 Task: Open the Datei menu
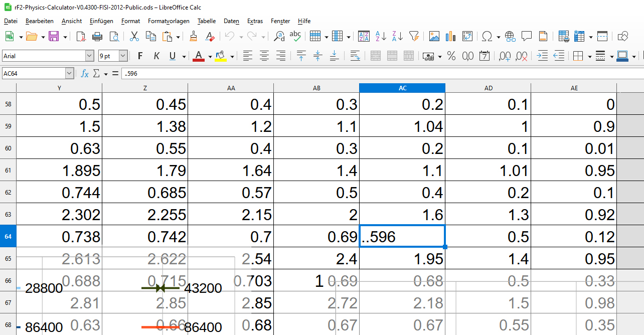point(11,21)
